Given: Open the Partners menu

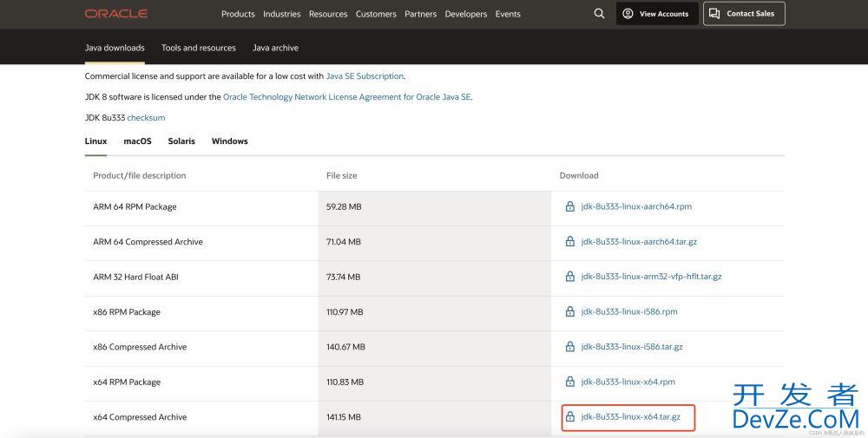Looking at the screenshot, I should pos(421,14).
